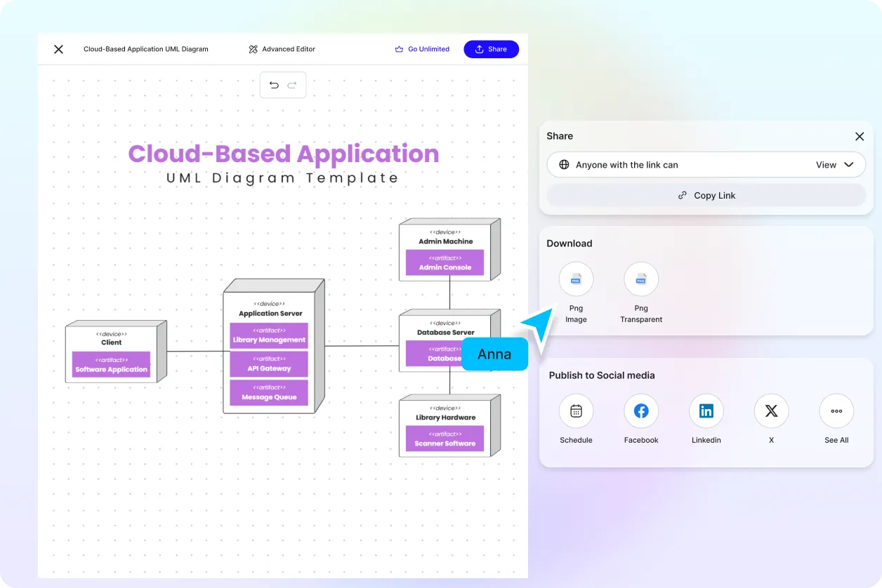Publish to Facebook
This screenshot has width=882, height=588.
tap(640, 412)
